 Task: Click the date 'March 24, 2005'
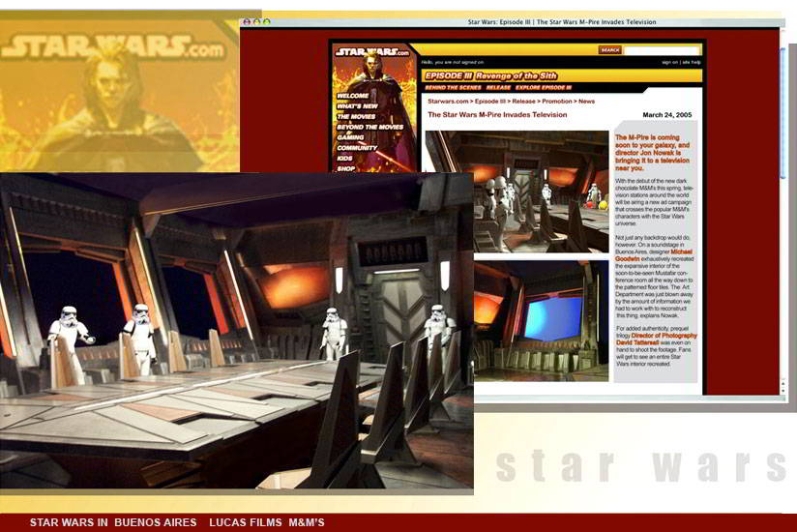(666, 115)
